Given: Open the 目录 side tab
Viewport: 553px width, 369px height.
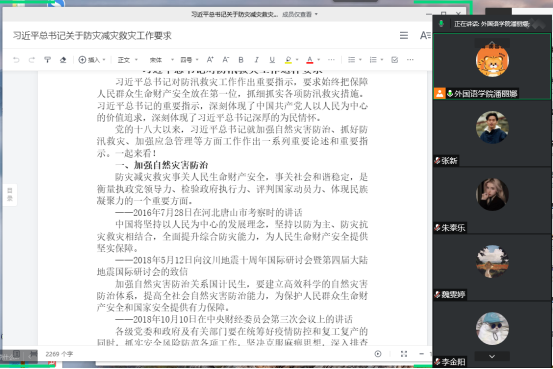Looking at the screenshot, I should (10, 194).
